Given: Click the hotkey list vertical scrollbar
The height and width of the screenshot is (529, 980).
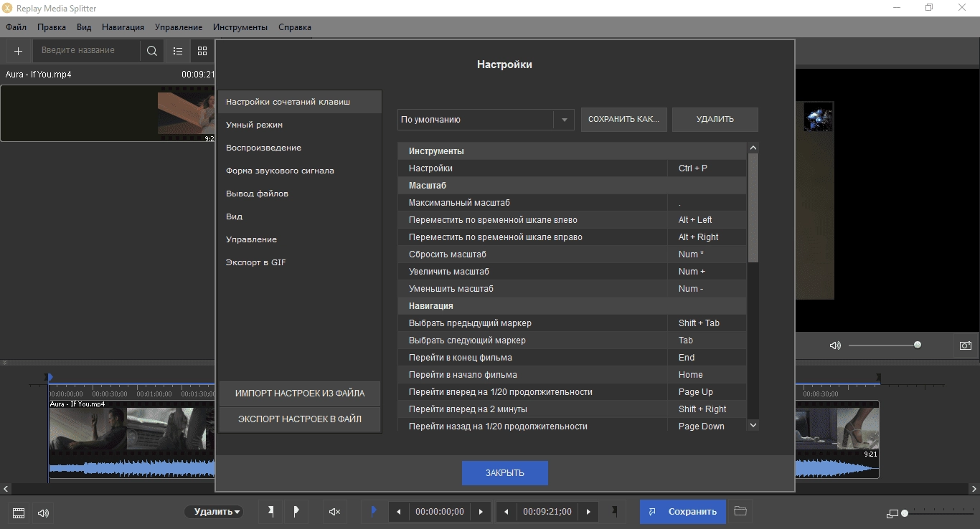Looking at the screenshot, I should (x=753, y=208).
